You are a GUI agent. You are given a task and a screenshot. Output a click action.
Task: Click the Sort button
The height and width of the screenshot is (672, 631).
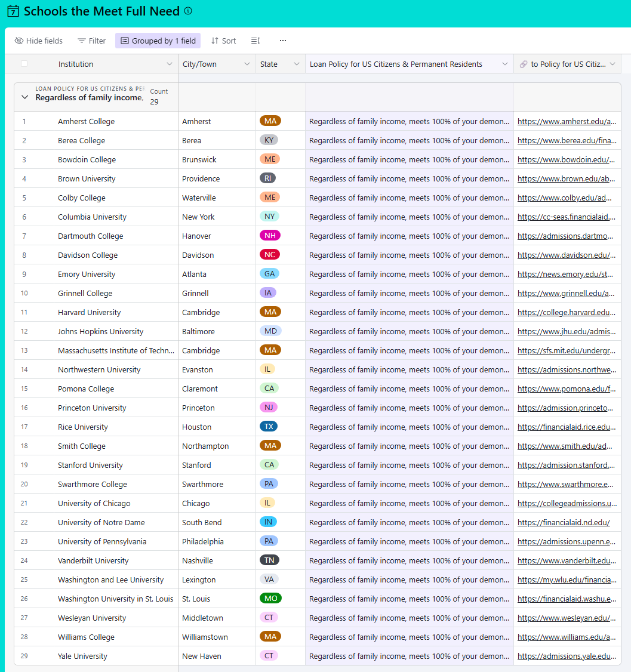(x=224, y=41)
